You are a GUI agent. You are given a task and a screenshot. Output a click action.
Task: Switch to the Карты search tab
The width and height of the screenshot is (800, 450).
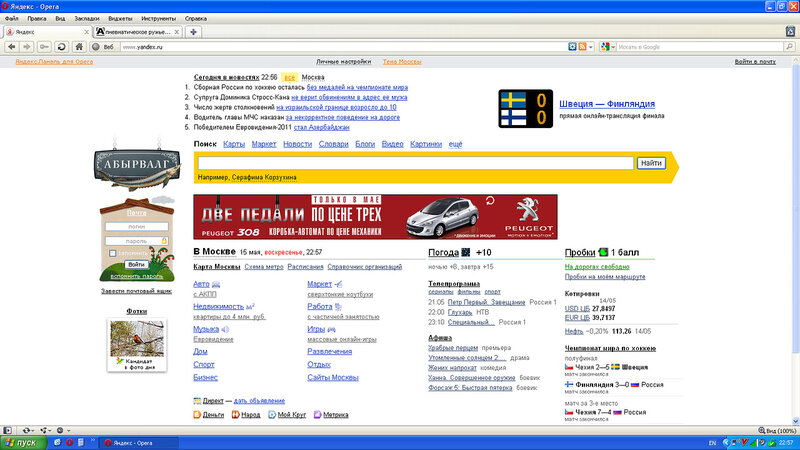234,144
